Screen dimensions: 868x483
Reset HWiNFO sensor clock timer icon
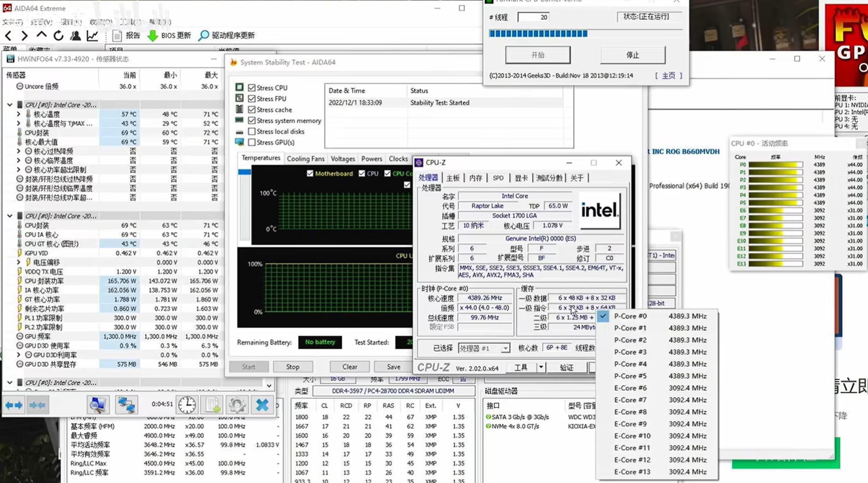(187, 404)
